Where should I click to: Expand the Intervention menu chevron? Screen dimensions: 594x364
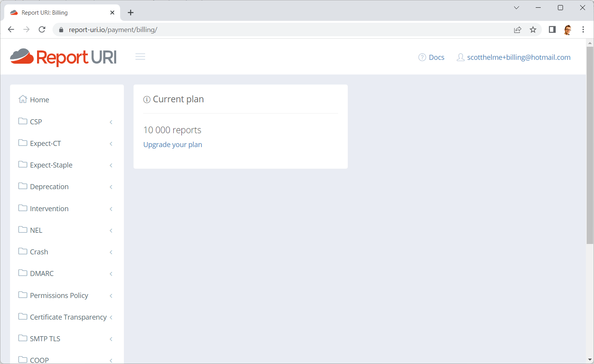tap(111, 209)
